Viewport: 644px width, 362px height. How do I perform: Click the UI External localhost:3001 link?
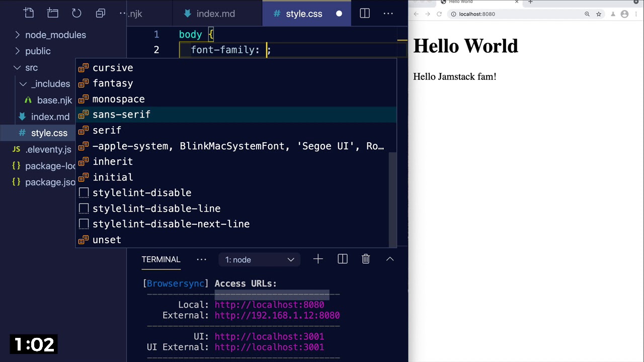pyautogui.click(x=269, y=347)
